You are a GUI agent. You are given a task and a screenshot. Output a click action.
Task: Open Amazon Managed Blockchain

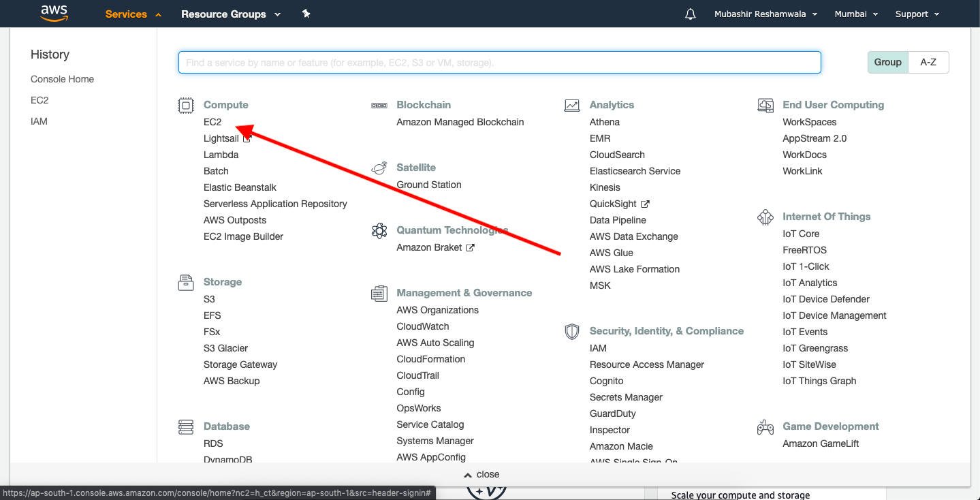[x=460, y=122]
